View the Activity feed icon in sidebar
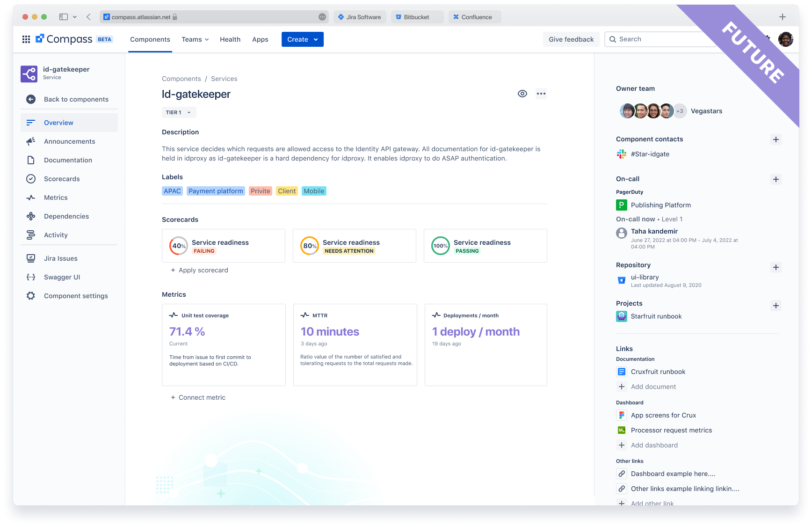Viewport: 812px width, 527px height. [x=31, y=234]
